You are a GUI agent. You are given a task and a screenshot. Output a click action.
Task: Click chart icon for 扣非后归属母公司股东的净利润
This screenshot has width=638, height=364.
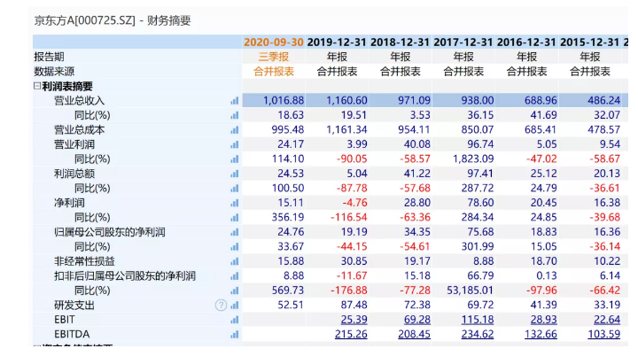(234, 276)
